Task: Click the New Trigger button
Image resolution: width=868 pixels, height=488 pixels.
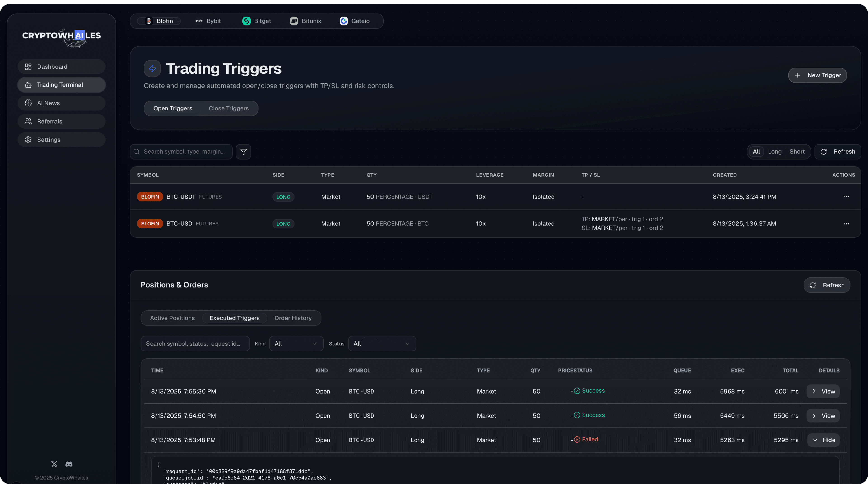Action: coord(817,75)
